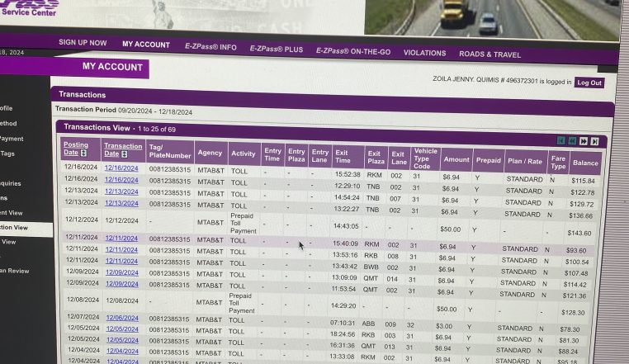This screenshot has height=364, width=629.
Task: Click the $128.30 balance cell
Action: click(573, 313)
